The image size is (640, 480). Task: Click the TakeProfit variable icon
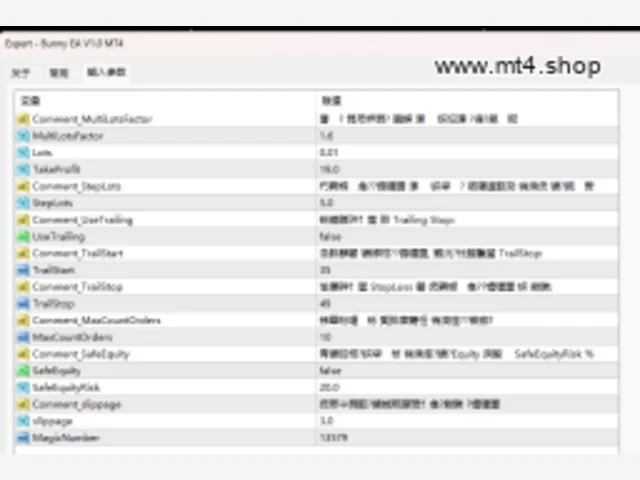tap(23, 169)
